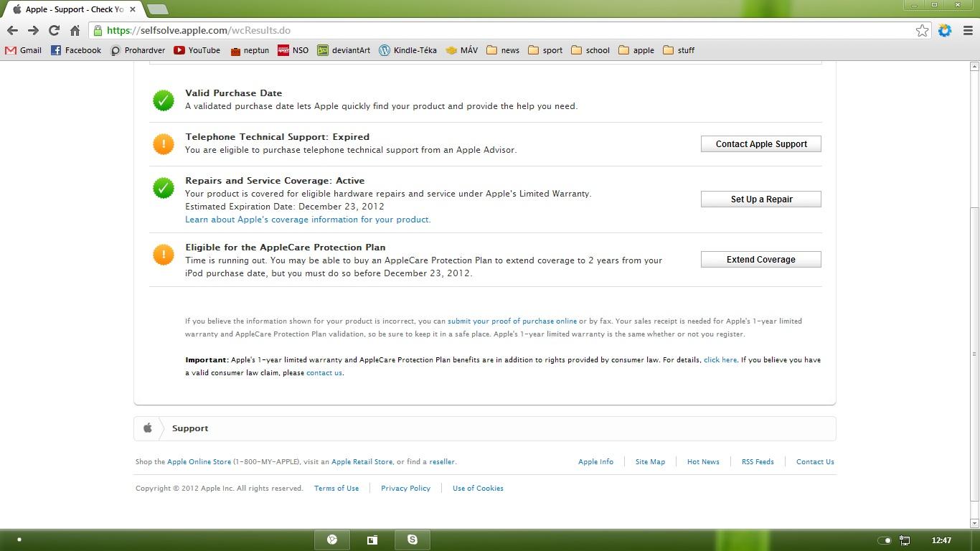
Task: Click the toggle-like tray icon beside network
Action: pos(885,540)
